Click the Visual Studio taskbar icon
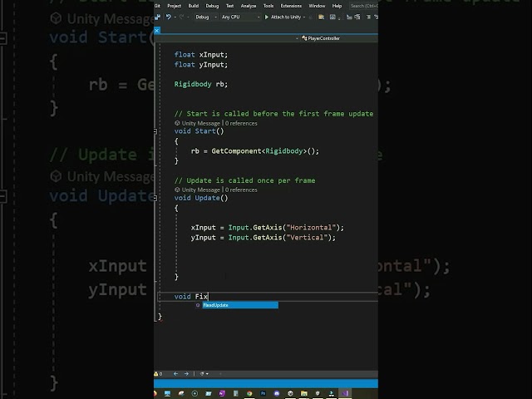This screenshot has height=399, width=532. (x=345, y=393)
